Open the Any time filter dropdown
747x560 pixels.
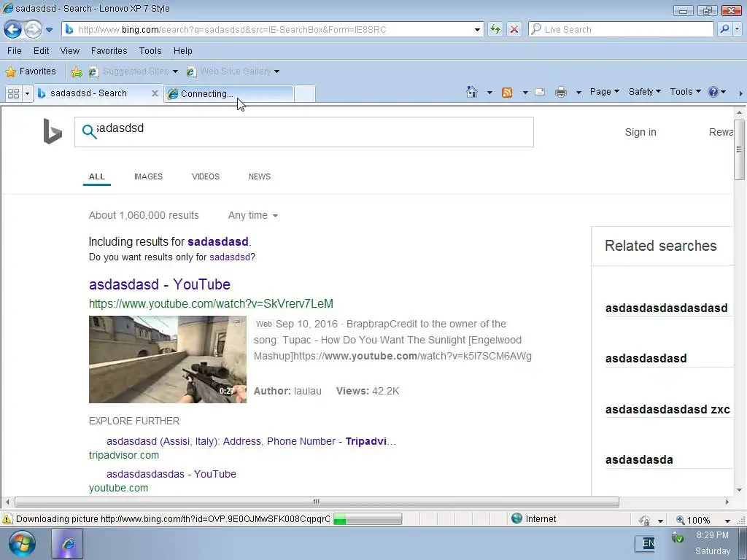(252, 215)
